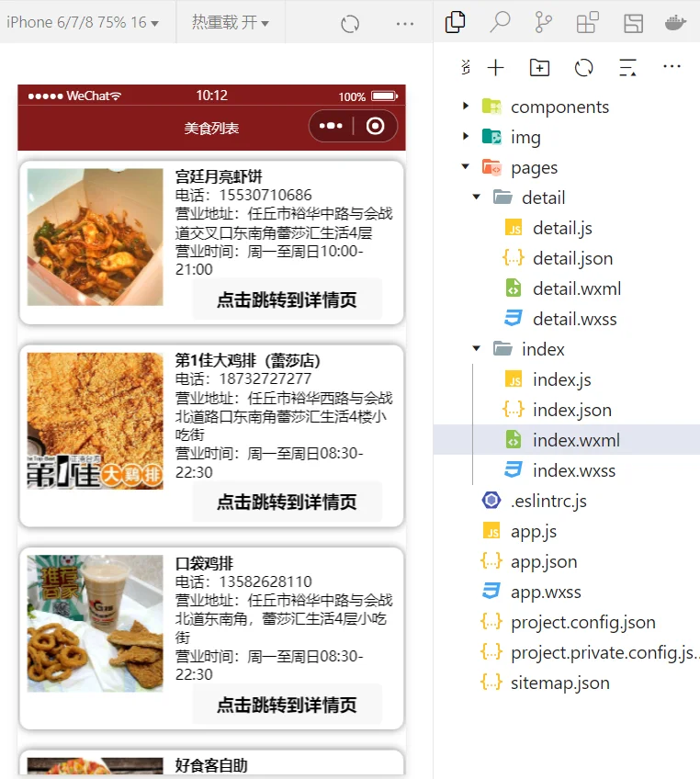This screenshot has width=700, height=779.
Task: Open explorer more actions ellipsis
Action: [672, 66]
